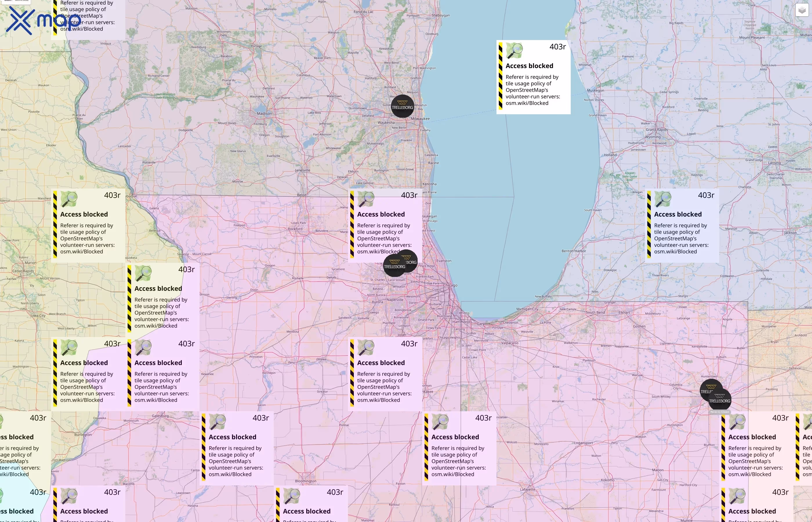Click the Lafayette city label
The image size is (812, 522).
pyautogui.click(x=528, y=490)
